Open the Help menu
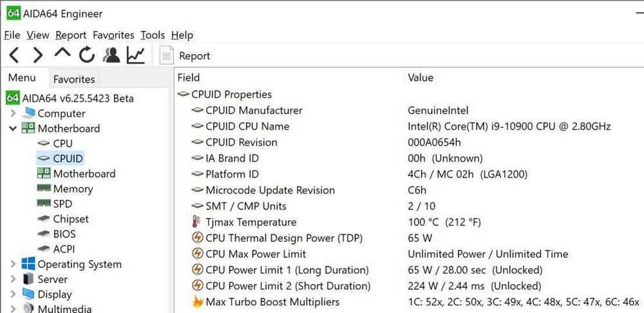The height and width of the screenshot is (313, 644). (182, 35)
